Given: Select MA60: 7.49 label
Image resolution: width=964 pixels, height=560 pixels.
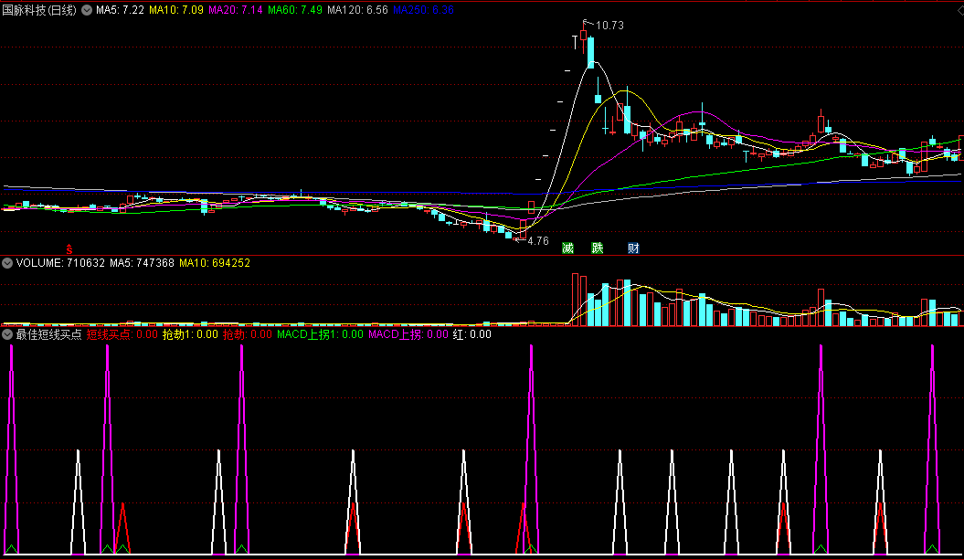Looking at the screenshot, I should [x=295, y=10].
